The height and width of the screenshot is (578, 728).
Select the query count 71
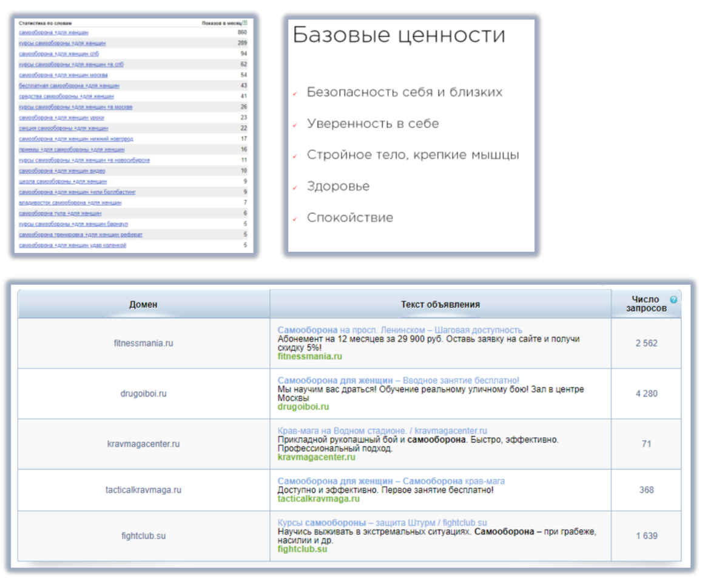tap(647, 444)
